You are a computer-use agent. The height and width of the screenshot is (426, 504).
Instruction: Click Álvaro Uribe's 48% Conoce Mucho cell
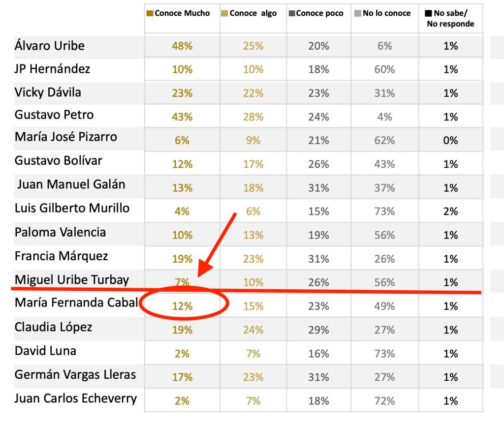(182, 46)
